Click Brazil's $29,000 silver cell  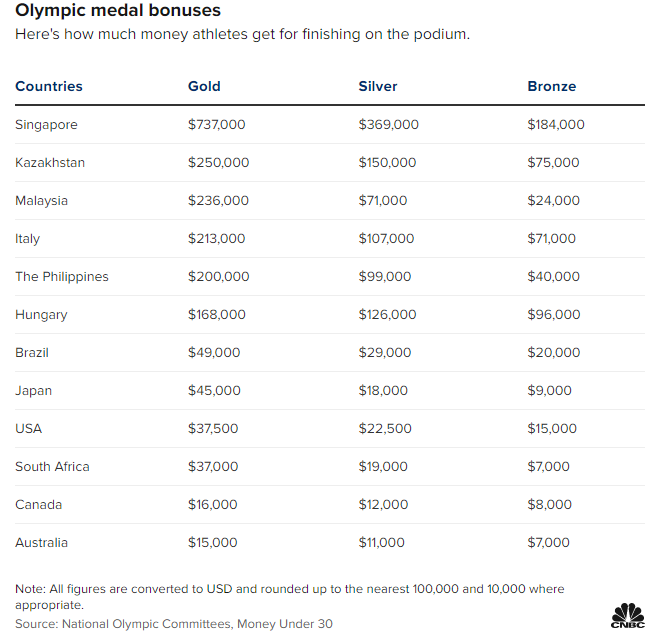(x=384, y=352)
